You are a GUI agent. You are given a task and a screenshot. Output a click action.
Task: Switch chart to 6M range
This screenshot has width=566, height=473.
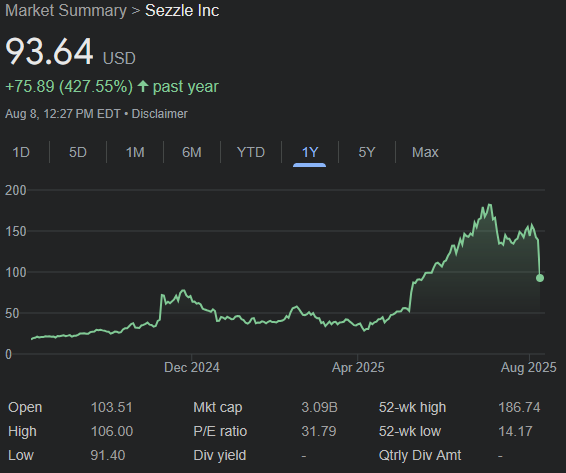(192, 152)
